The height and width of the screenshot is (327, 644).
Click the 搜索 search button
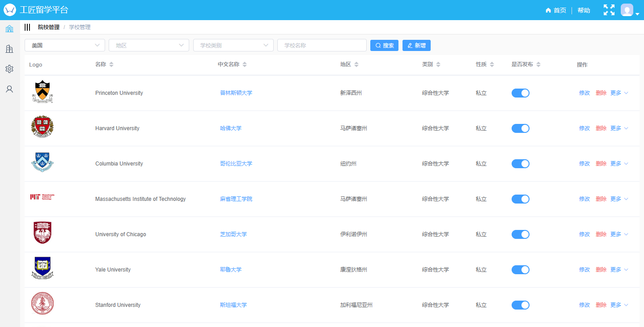(x=384, y=45)
